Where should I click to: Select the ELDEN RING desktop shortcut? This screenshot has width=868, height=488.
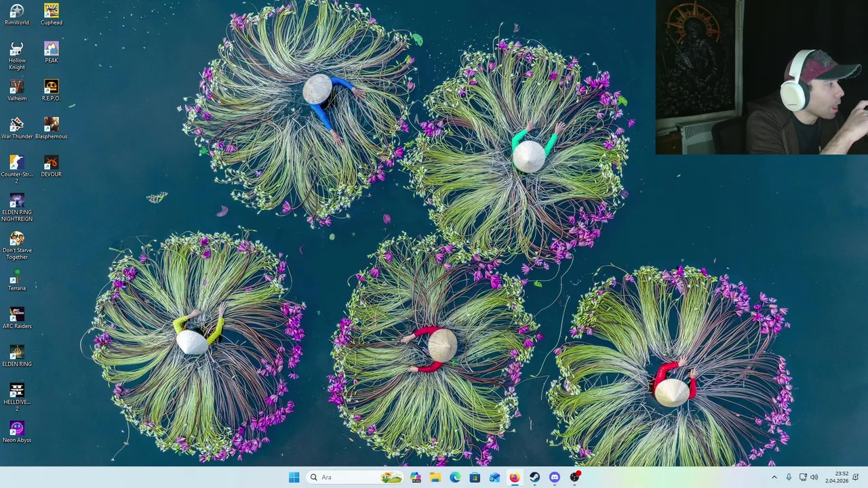(x=17, y=356)
